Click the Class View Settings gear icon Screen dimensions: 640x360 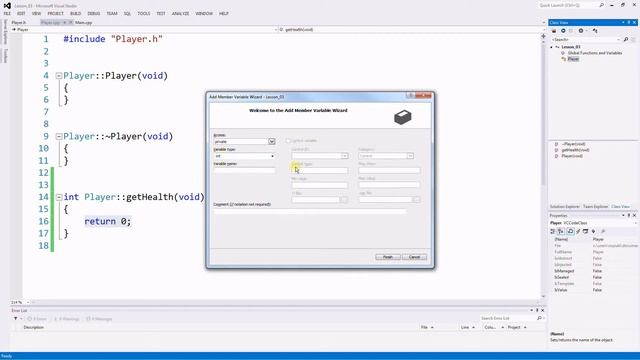581,31
